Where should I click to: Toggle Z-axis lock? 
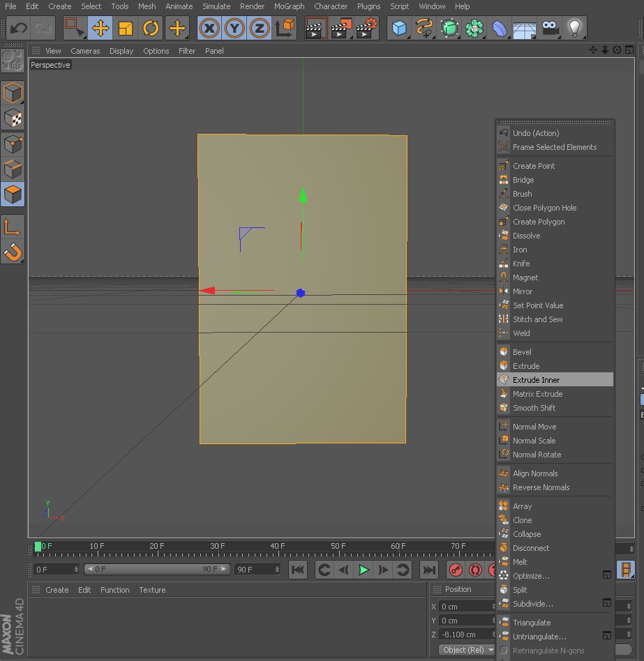coord(260,28)
